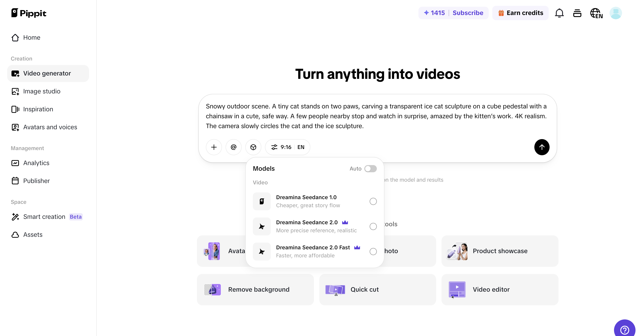Viewport: 644px width, 336px height.
Task: Open Publisher page
Action: click(48, 181)
